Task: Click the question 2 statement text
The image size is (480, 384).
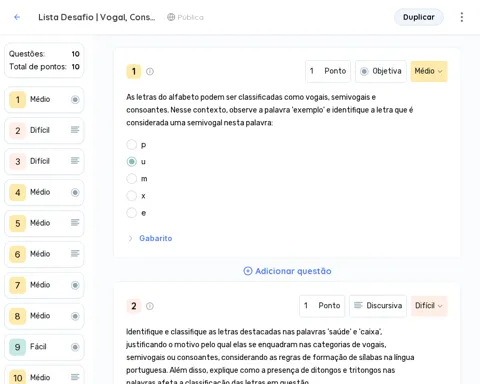Action: [270, 357]
